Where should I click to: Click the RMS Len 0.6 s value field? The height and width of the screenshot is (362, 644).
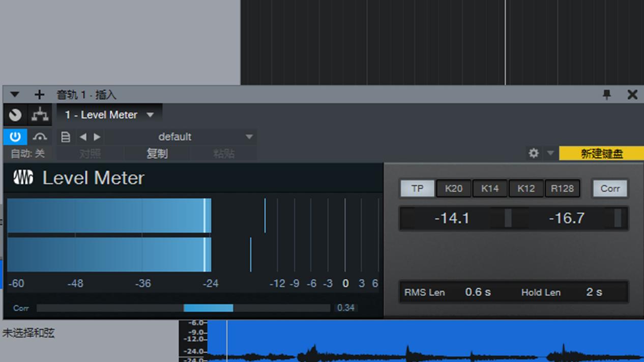tap(478, 292)
